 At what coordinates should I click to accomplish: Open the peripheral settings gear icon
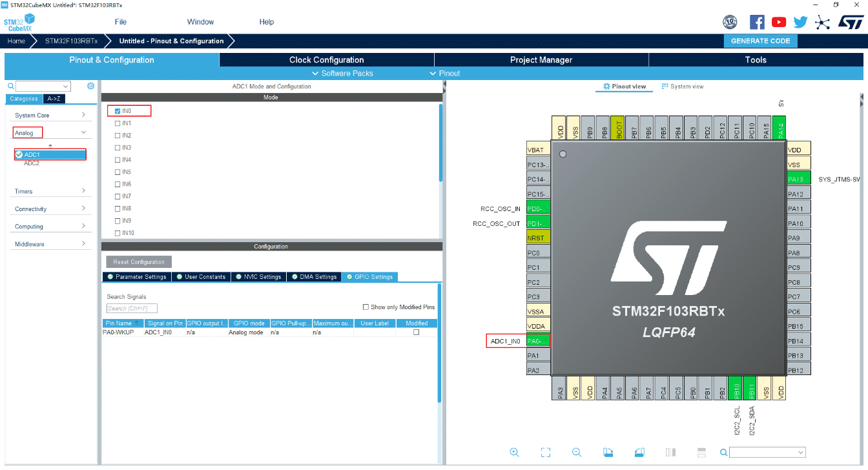(90, 86)
